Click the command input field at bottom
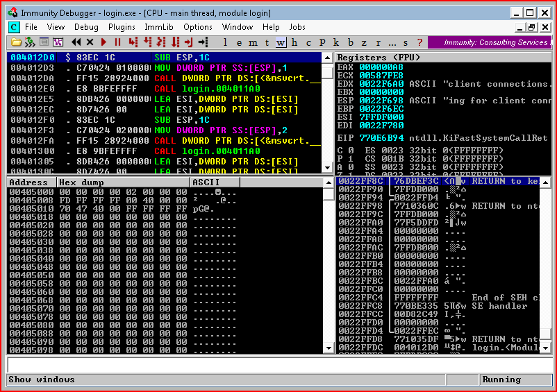557x392 pixels. 279,365
